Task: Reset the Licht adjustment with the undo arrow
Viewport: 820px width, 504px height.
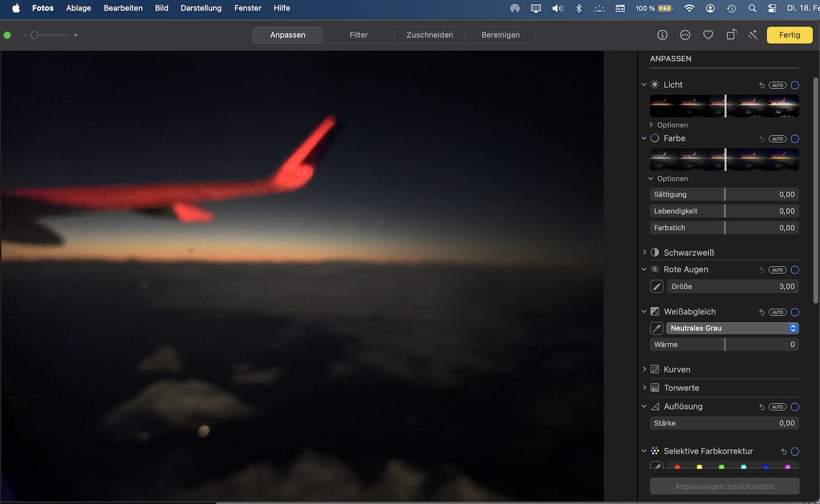Action: tap(761, 85)
